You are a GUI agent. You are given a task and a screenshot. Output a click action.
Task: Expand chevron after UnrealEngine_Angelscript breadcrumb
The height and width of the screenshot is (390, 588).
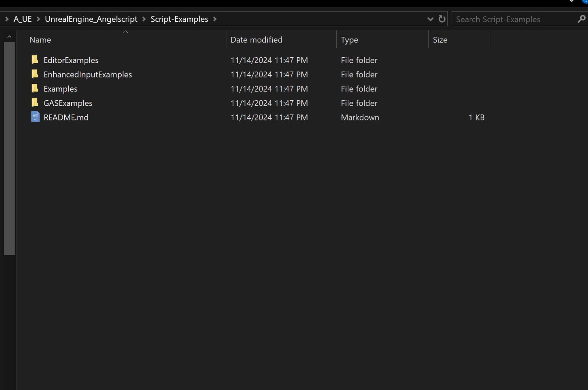pos(144,19)
